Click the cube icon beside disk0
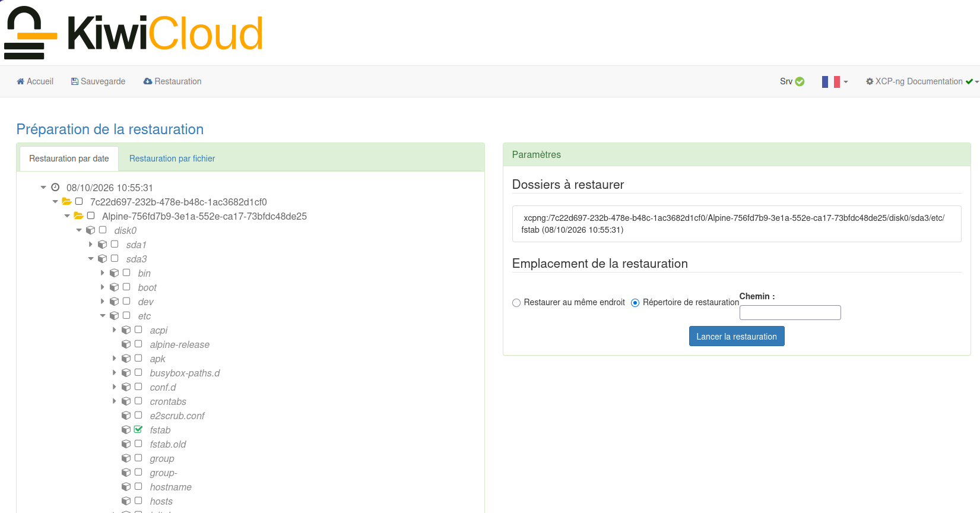The width and height of the screenshot is (980, 513). (91, 230)
